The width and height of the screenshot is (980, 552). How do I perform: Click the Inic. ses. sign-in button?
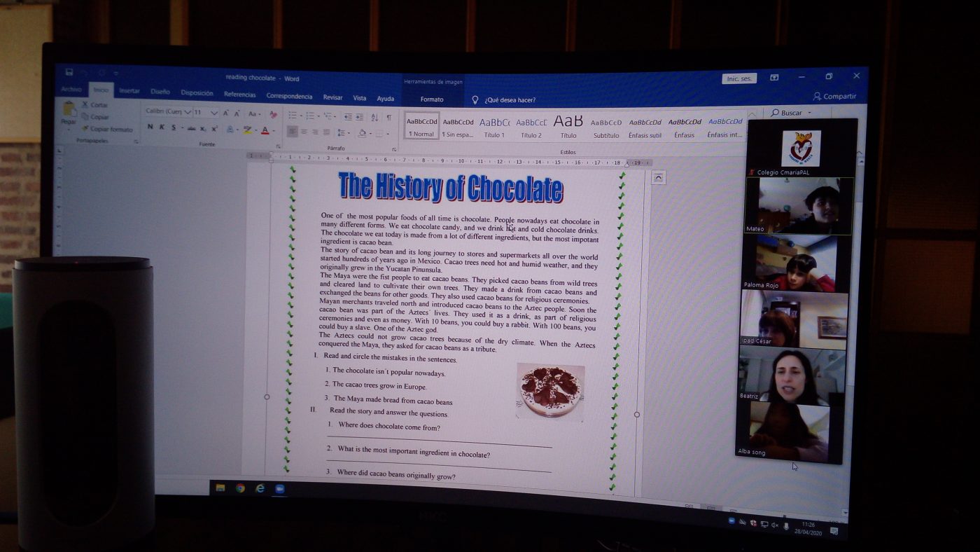[x=739, y=78]
